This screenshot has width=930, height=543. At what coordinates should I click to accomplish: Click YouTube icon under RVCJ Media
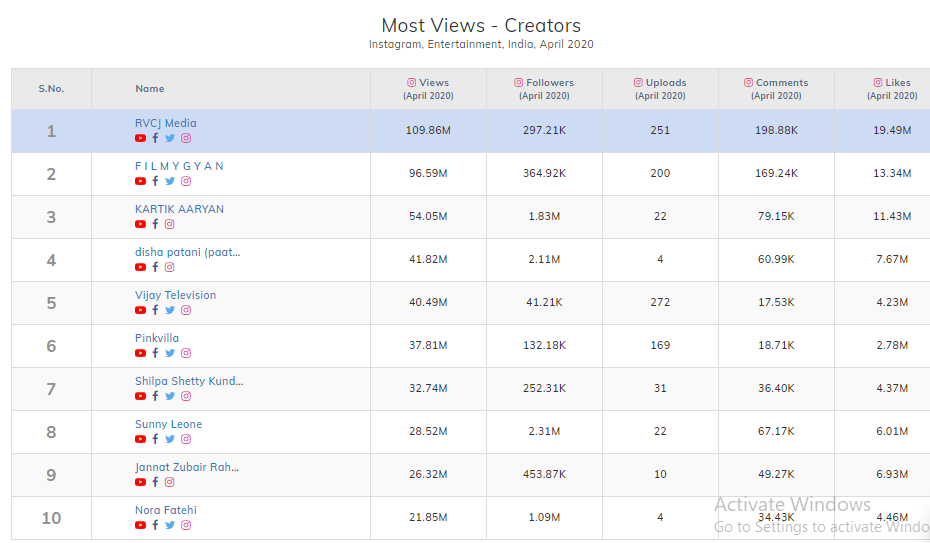pos(140,139)
